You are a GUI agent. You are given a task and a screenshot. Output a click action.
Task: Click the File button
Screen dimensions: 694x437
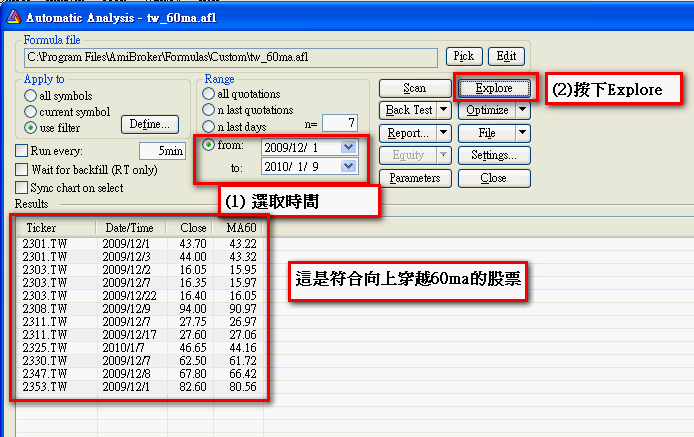[x=487, y=133]
